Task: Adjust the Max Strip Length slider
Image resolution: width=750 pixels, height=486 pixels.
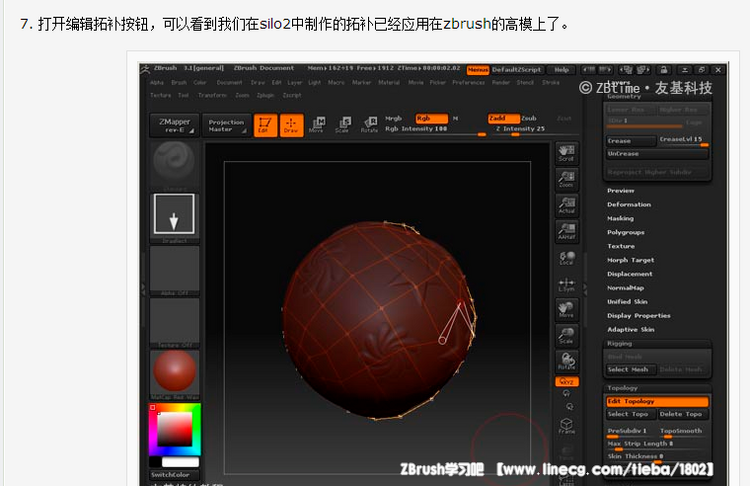Action: [658, 445]
